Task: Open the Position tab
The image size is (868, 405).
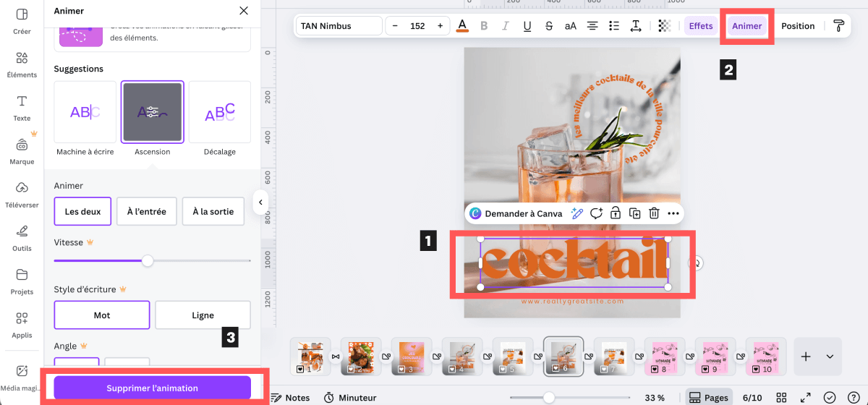Action: pyautogui.click(x=798, y=26)
